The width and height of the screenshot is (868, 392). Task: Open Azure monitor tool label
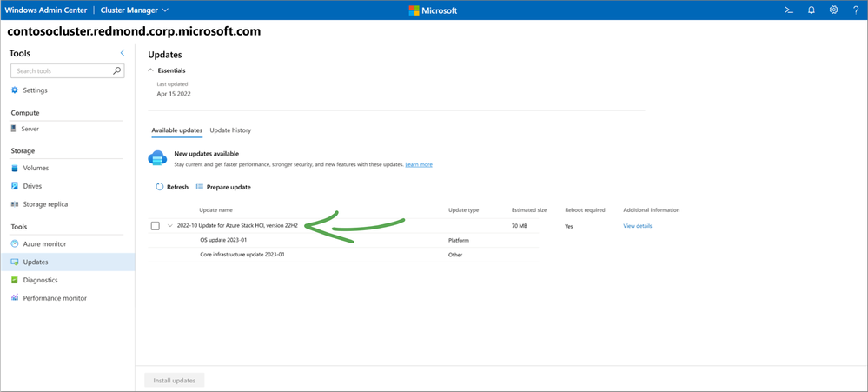pos(44,243)
